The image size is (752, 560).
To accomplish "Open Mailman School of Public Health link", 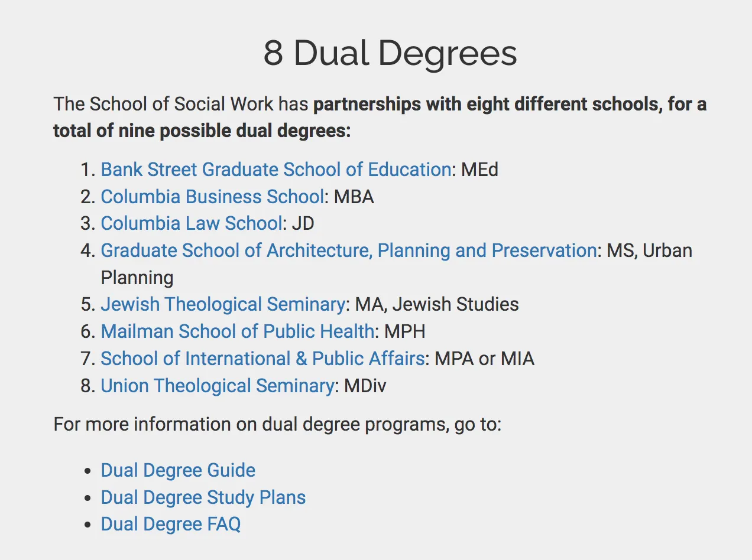I will (x=237, y=331).
